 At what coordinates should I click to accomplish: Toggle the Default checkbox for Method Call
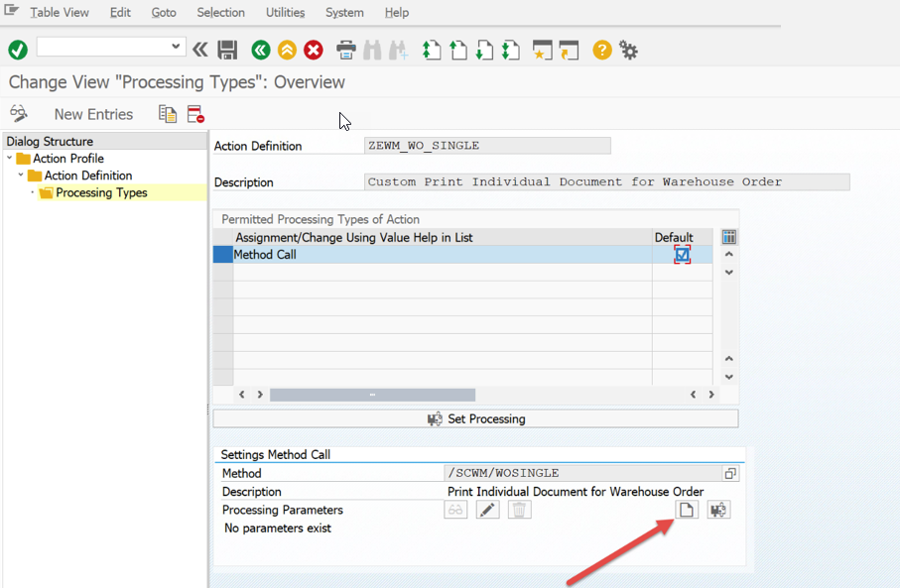click(x=682, y=255)
